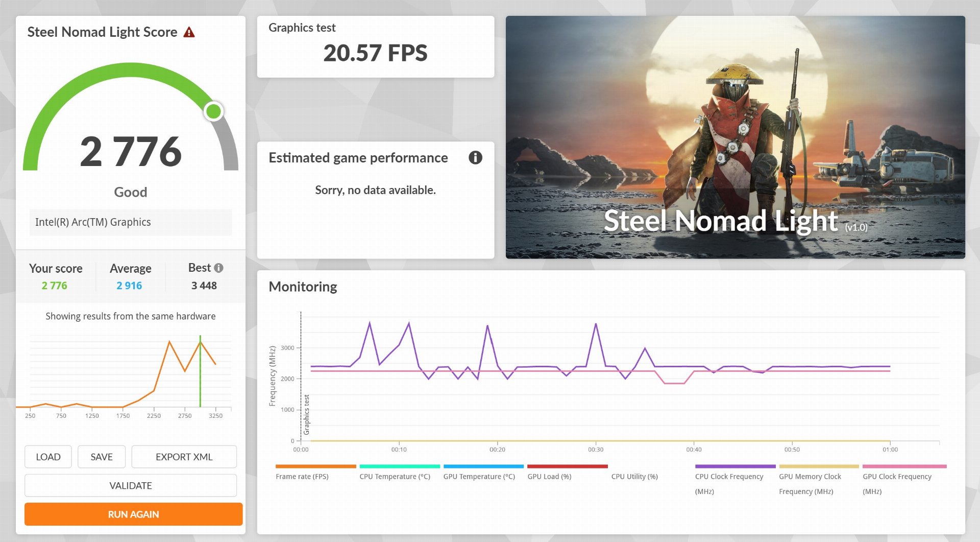Click the 'Graphics test' vertical marker label
This screenshot has height=542, width=980.
307,414
